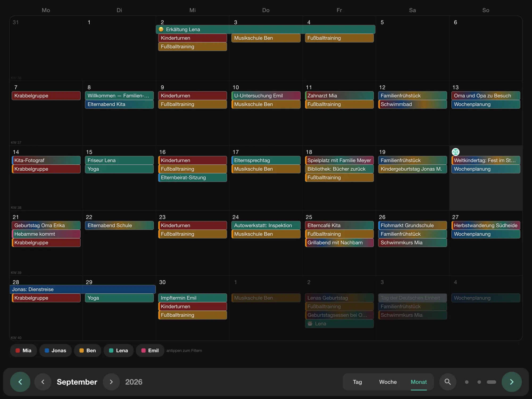Open Jonas: Dienstreise event bar
This screenshot has height=399, width=532.
(82, 289)
